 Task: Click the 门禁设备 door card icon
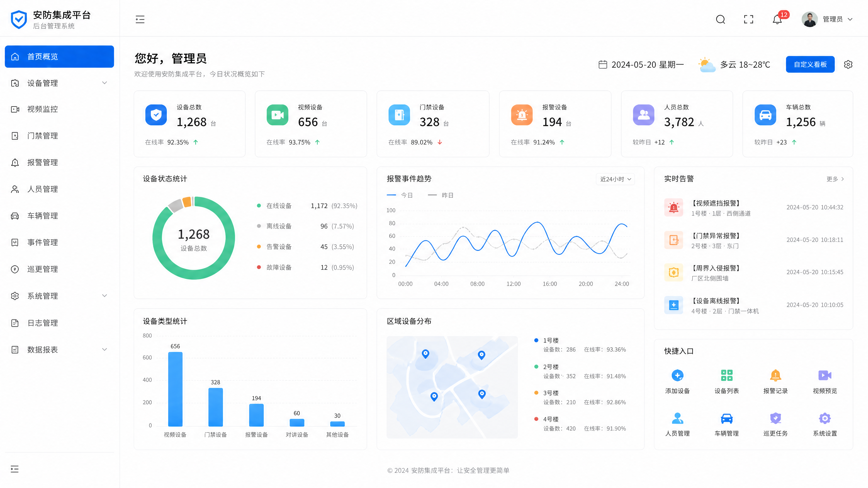399,115
